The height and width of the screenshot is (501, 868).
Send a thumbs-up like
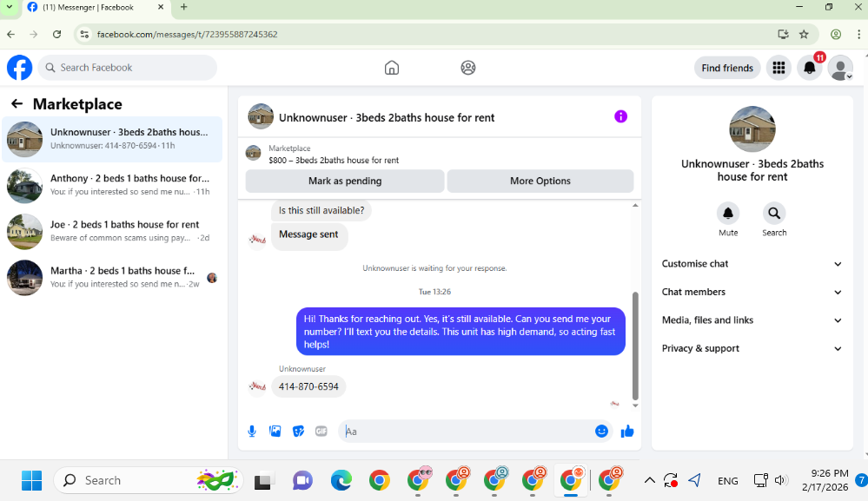coord(627,432)
